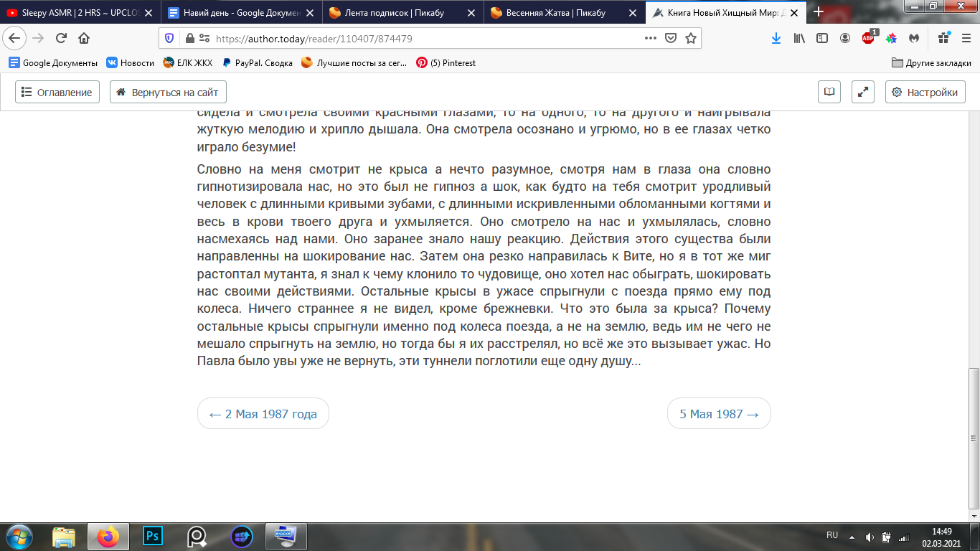This screenshot has width=980, height=551.
Task: Open the Library icon in toolbar
Action: [x=799, y=39]
